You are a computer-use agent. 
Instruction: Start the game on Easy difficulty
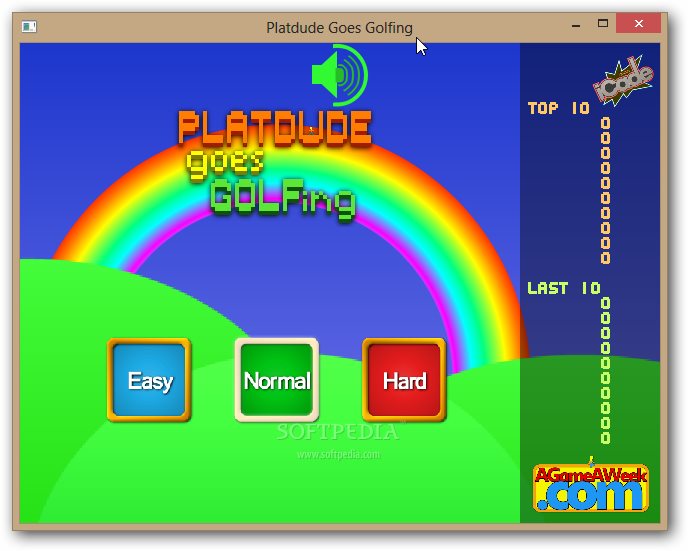[x=149, y=380]
